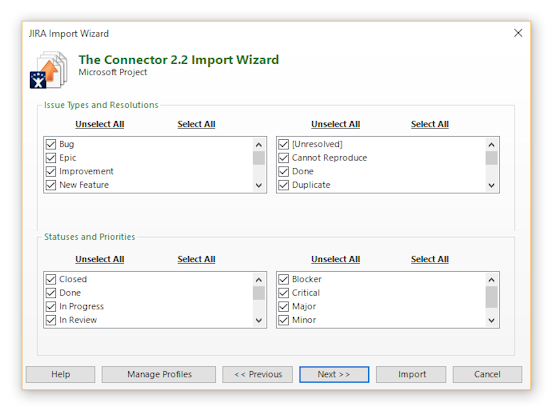The width and height of the screenshot is (552, 411).
Task: Toggle the Minor priority checkbox
Action: (x=284, y=320)
